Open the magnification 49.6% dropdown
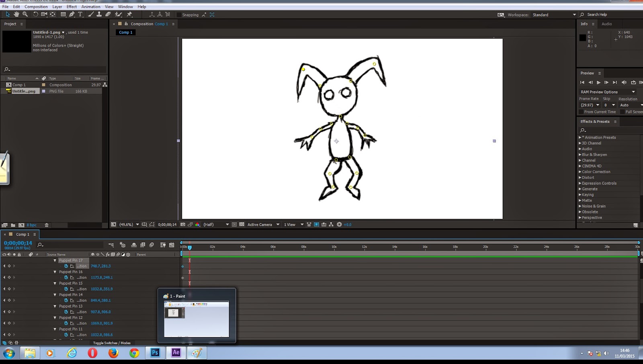The width and height of the screenshot is (643, 364). tap(129, 225)
